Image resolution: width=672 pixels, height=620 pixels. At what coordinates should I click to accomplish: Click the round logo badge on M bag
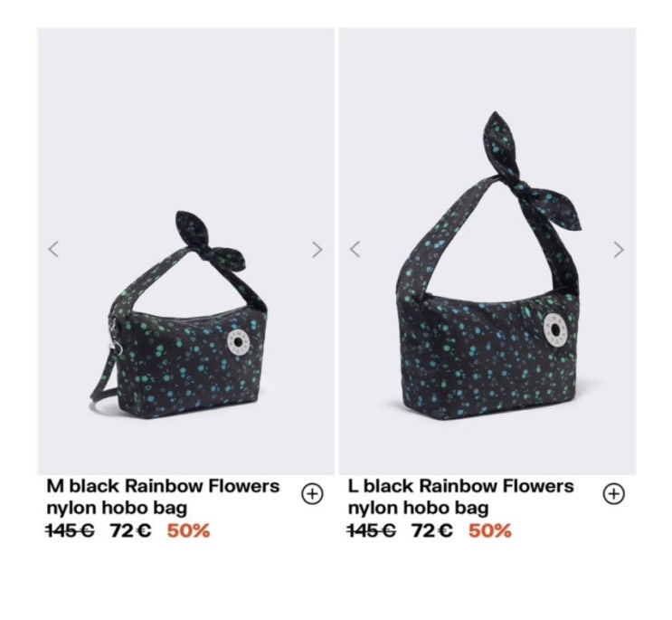(239, 343)
